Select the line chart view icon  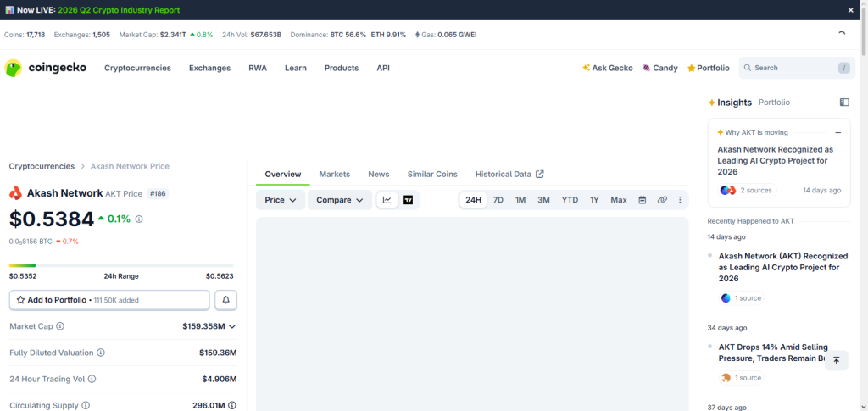pyautogui.click(x=387, y=200)
